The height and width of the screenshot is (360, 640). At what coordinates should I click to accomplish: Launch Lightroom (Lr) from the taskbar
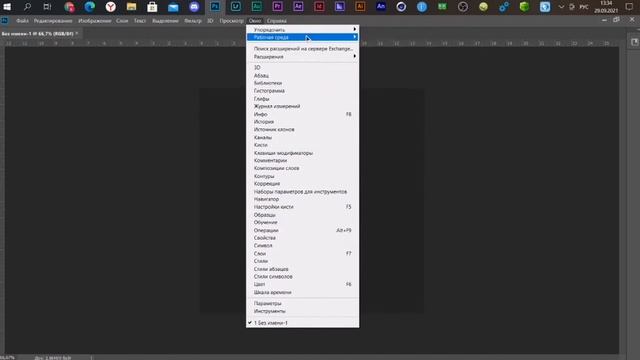click(236, 7)
